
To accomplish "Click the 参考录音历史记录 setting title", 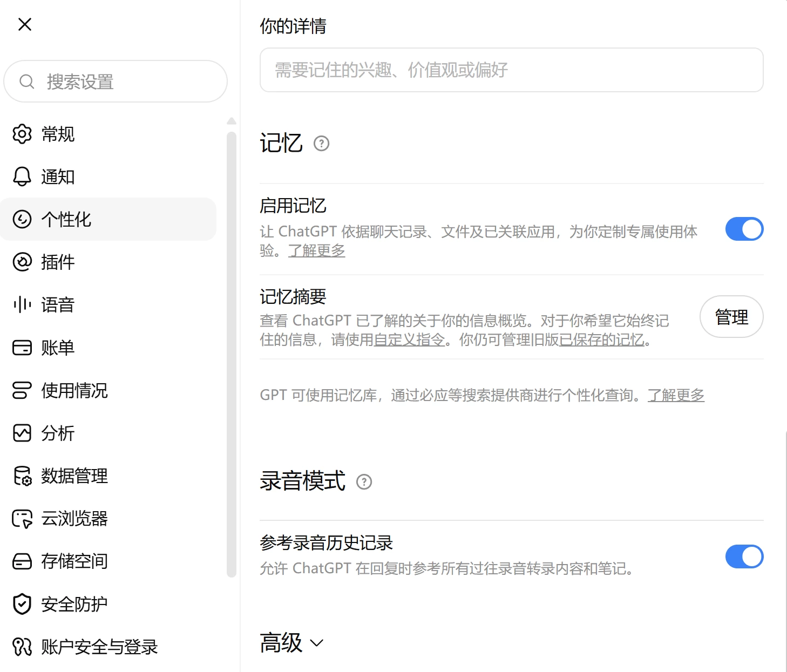I will point(327,542).
